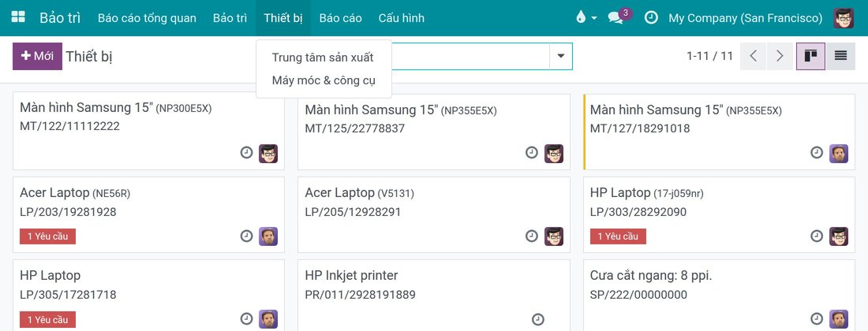Open user avatar menu in top bar
Screen dimensions: 868x331
coord(844,17)
